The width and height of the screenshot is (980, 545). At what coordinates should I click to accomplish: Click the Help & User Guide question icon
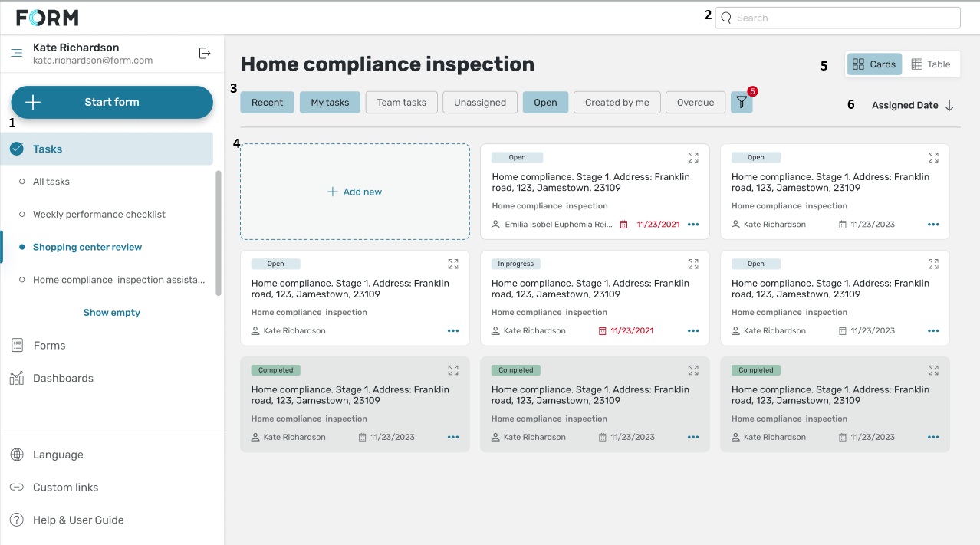click(17, 520)
